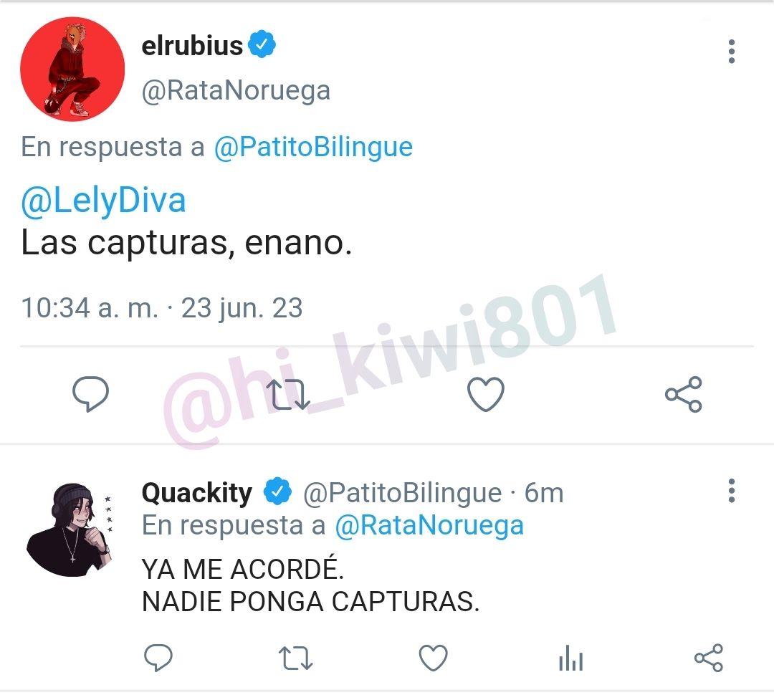Screen dimensions: 774x700
Task: Retweet Quackity's reply tweet
Action: [296, 658]
